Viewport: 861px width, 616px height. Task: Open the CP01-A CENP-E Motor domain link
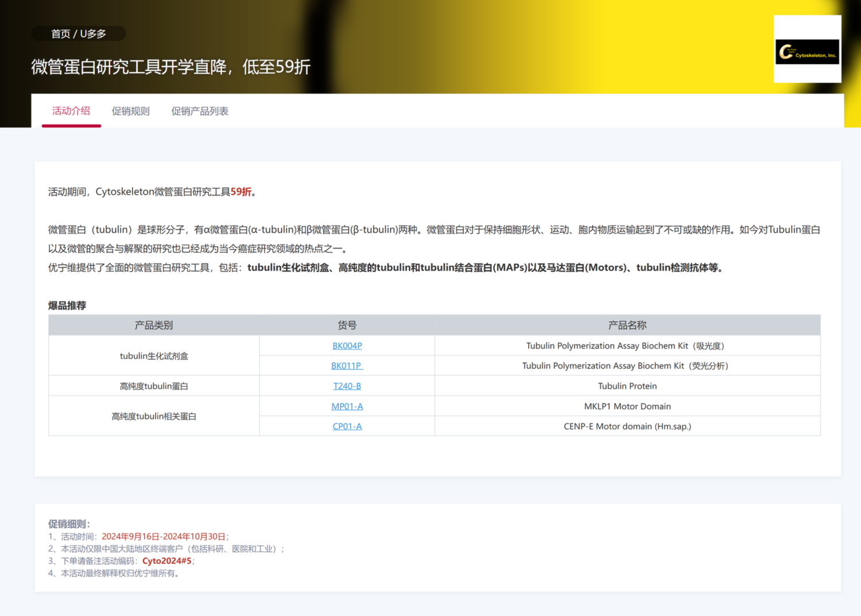pyautogui.click(x=347, y=426)
